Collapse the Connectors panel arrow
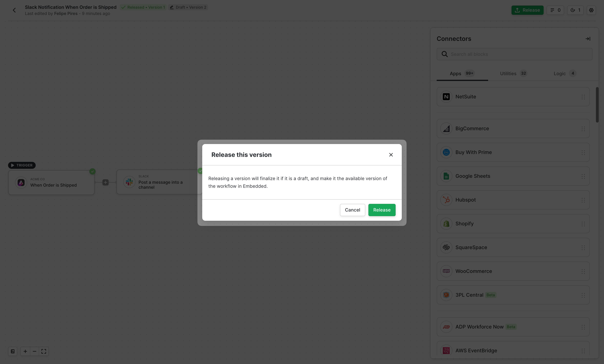This screenshot has width=604, height=364. coord(587,39)
